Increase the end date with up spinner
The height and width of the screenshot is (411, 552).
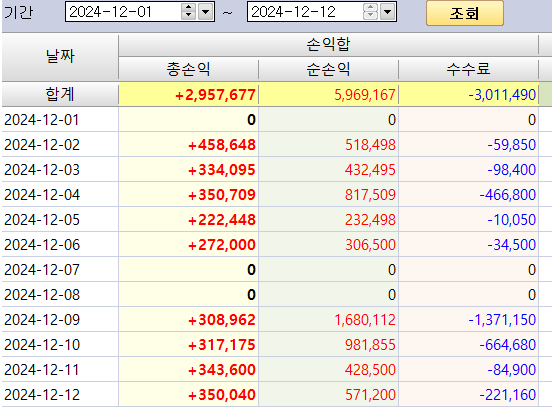point(370,8)
